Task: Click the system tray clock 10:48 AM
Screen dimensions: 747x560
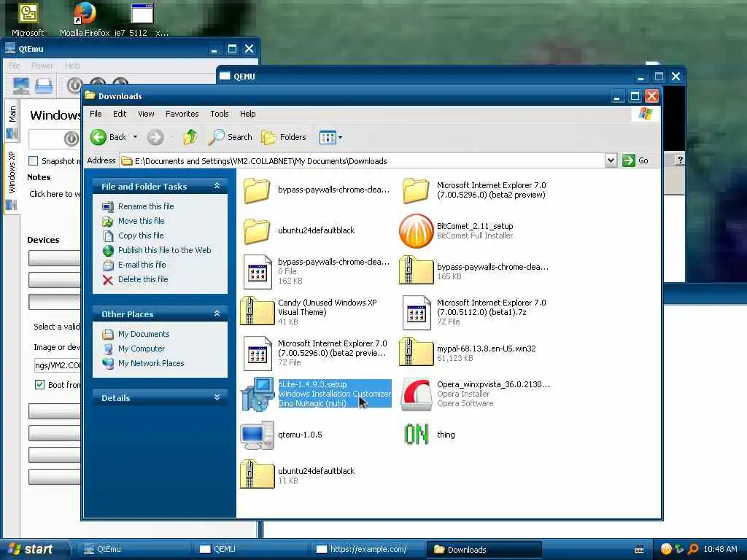Action: (720, 550)
